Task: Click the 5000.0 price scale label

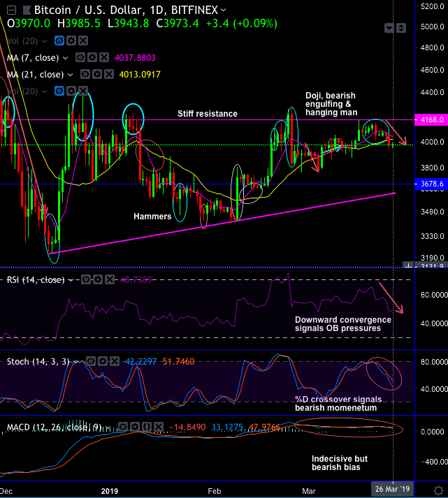Action: [432, 27]
